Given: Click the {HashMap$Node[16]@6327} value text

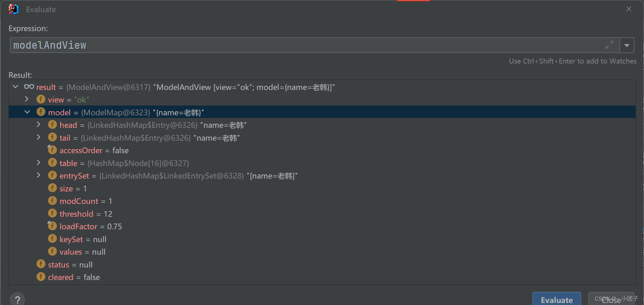Looking at the screenshot, I should point(138,163).
